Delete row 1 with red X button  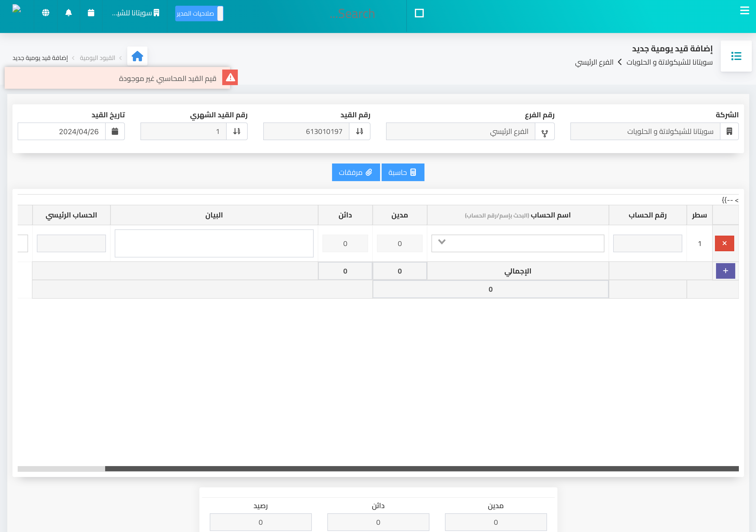tap(724, 243)
